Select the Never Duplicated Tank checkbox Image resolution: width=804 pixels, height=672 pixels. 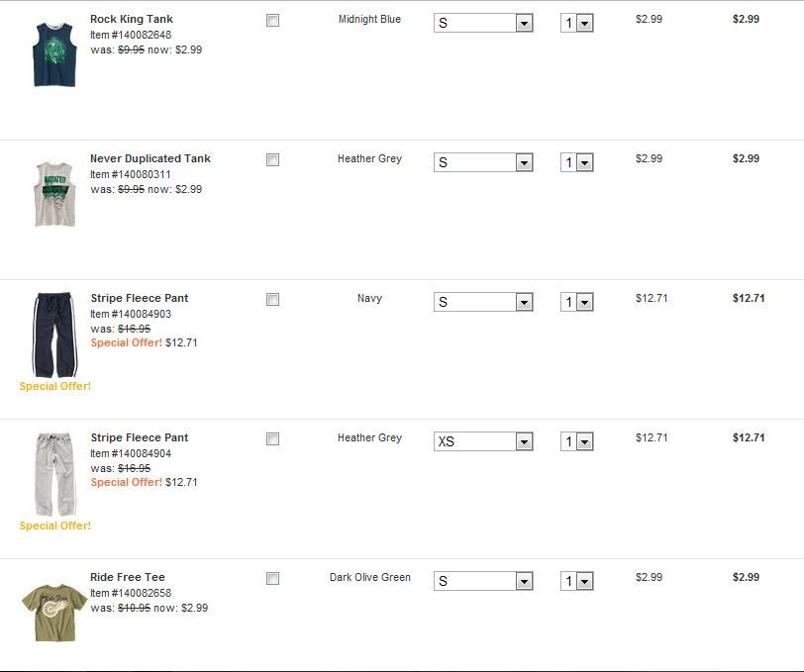click(273, 160)
